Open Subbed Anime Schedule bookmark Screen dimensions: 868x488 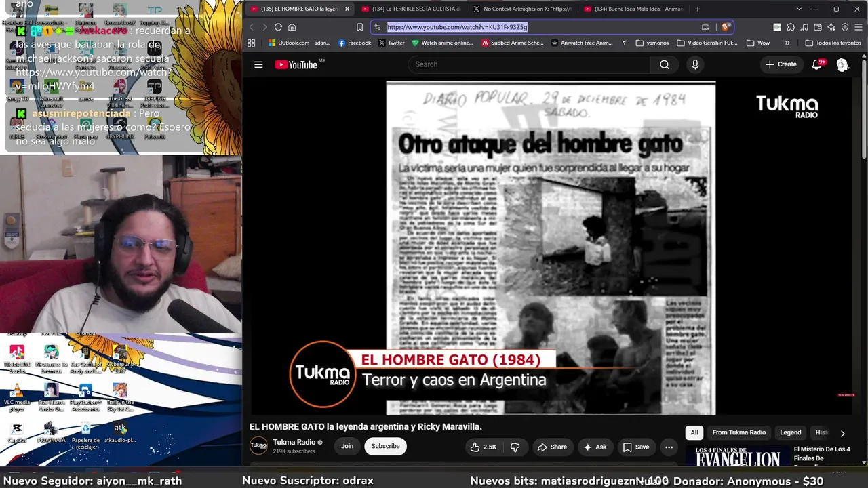coord(513,43)
